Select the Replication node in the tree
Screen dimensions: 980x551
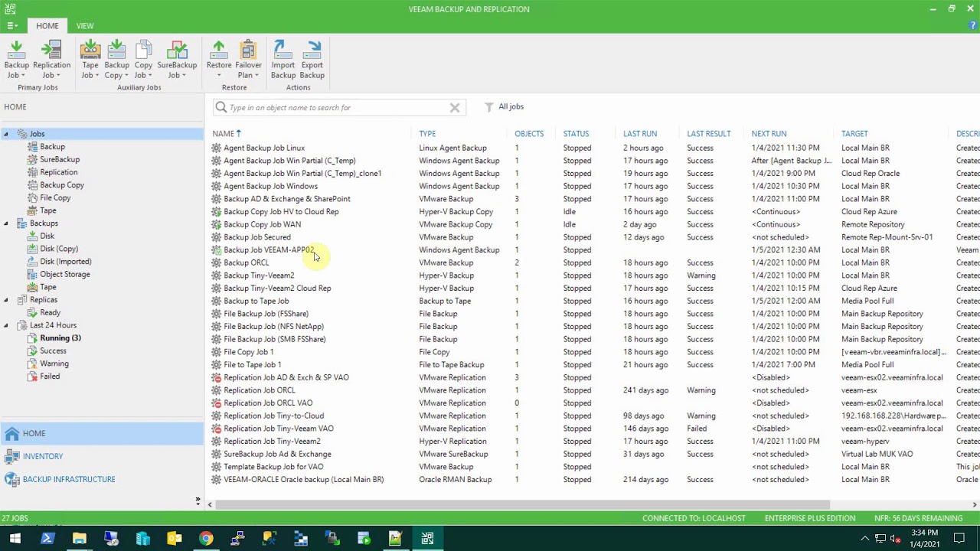pyautogui.click(x=58, y=172)
